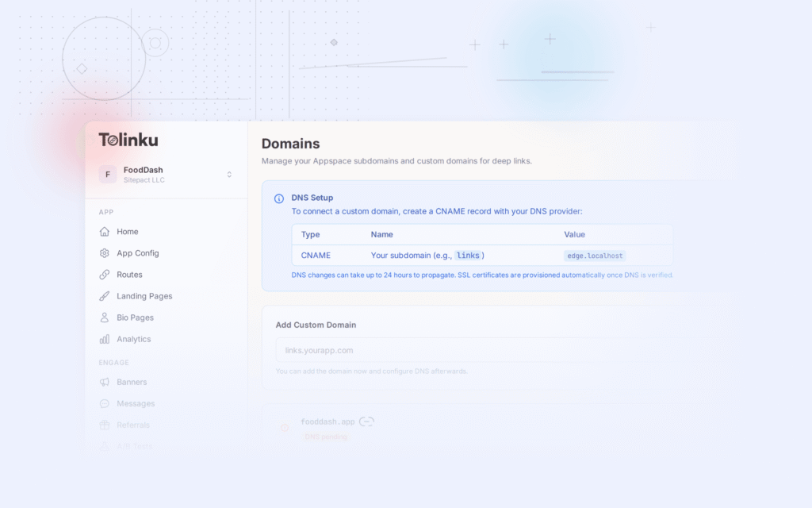The image size is (812, 508).
Task: Click the Tolinku target logo
Action: tap(112, 139)
